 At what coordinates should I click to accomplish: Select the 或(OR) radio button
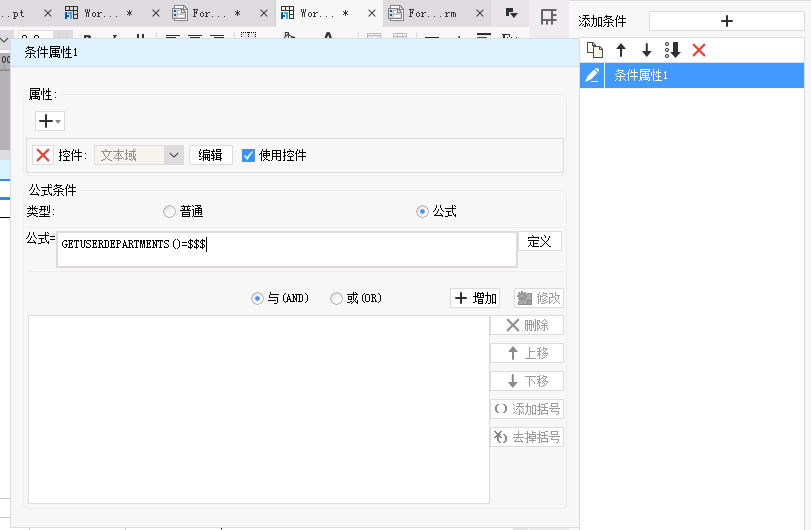click(336, 298)
